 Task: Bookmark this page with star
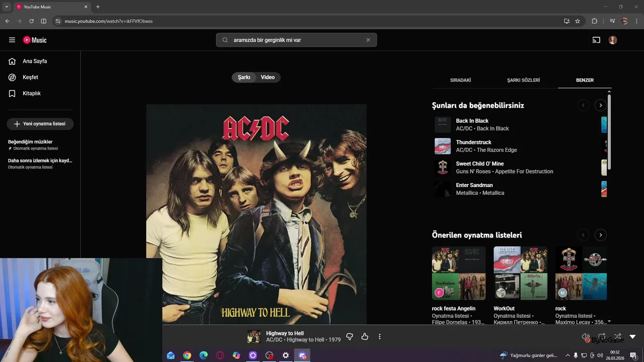coord(578,21)
